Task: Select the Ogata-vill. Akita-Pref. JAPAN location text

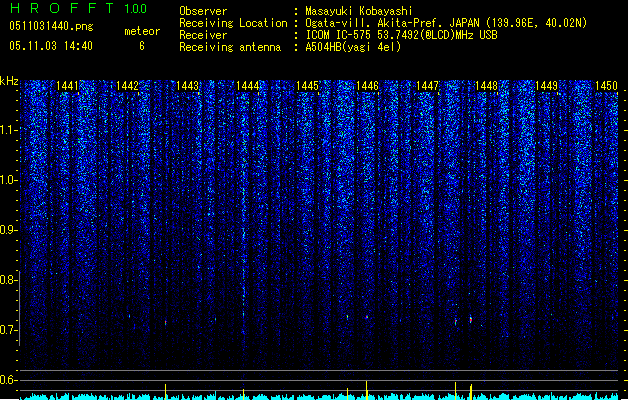Action: pyautogui.click(x=446, y=23)
